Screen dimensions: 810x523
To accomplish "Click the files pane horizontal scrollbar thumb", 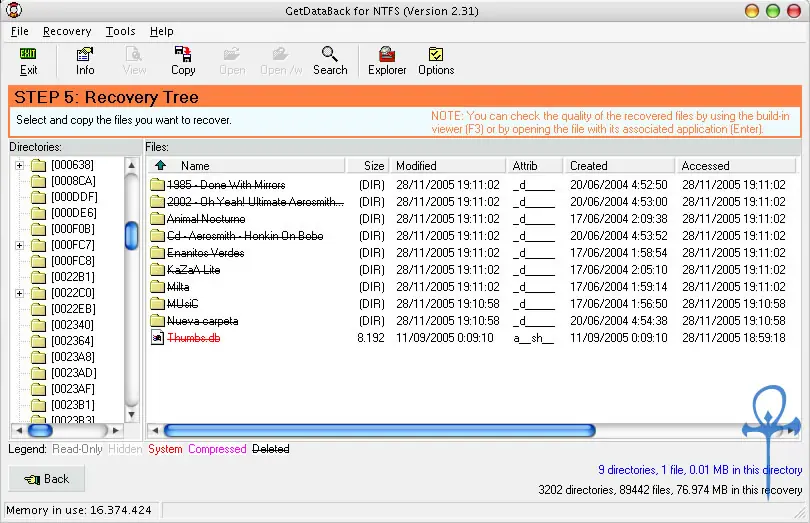I will tap(380, 430).
